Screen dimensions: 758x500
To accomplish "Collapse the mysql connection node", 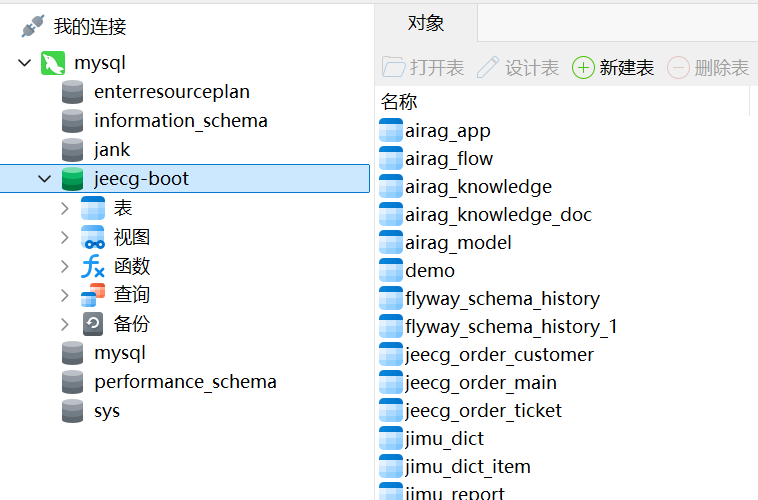I will click(25, 63).
